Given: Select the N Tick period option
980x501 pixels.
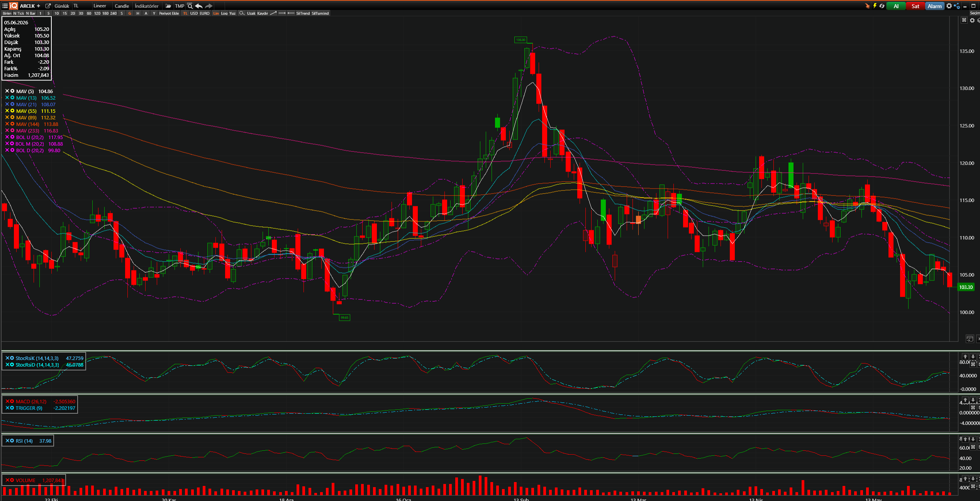Looking at the screenshot, I should click(19, 13).
